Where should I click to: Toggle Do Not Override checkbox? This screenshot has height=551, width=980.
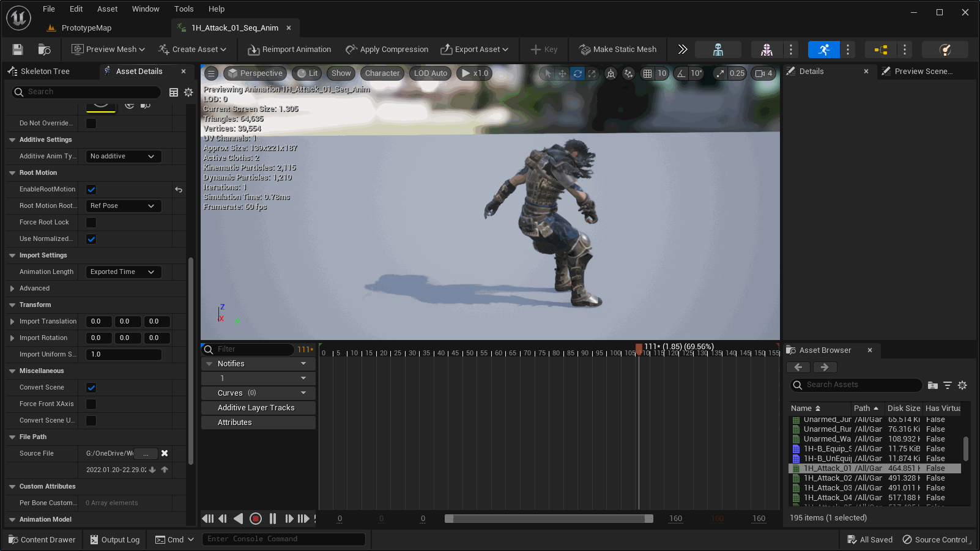click(x=91, y=124)
